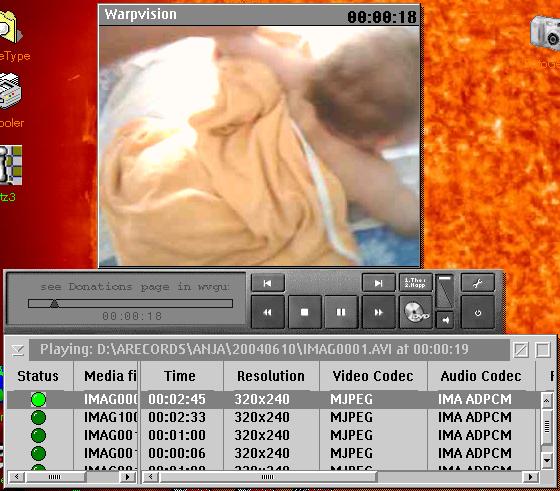This screenshot has height=491, width=560.
Task: Click the power button on the control panel
Action: 478,313
